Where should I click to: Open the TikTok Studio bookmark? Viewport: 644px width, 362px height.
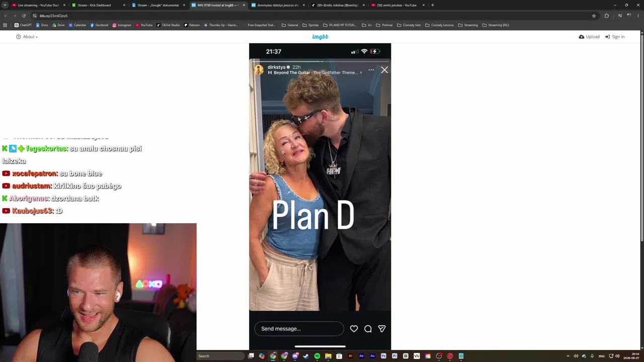pyautogui.click(x=168, y=25)
